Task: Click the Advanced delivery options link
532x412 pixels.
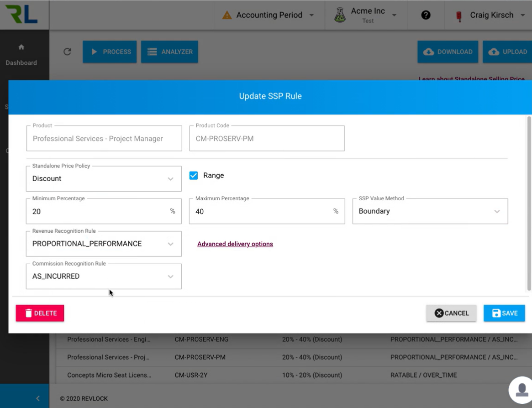Action: (x=234, y=244)
